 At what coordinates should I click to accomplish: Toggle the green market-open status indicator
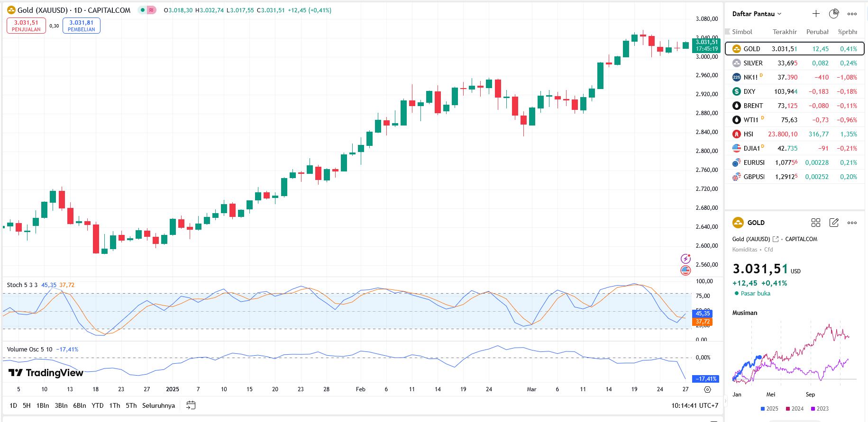pos(143,10)
